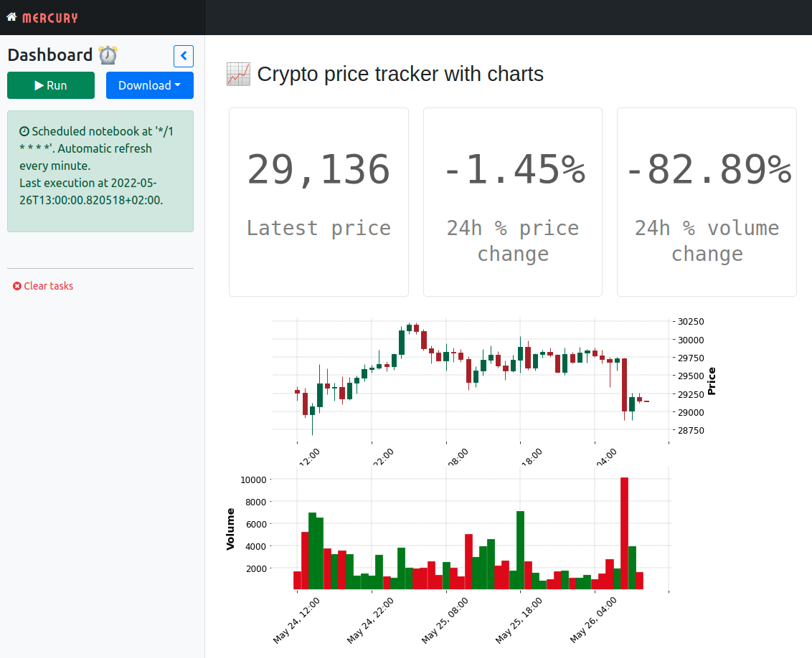This screenshot has height=658, width=812.
Task: Click the Price axis label
Action: [712, 381]
